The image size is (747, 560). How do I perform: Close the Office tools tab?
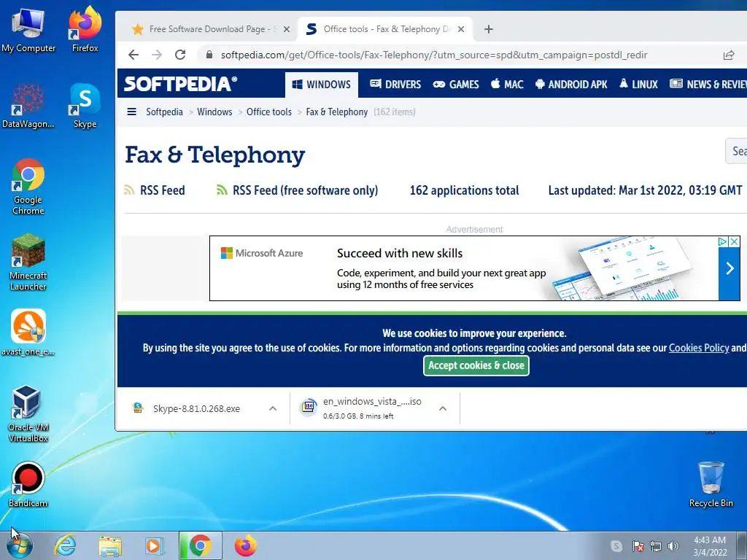tap(461, 29)
